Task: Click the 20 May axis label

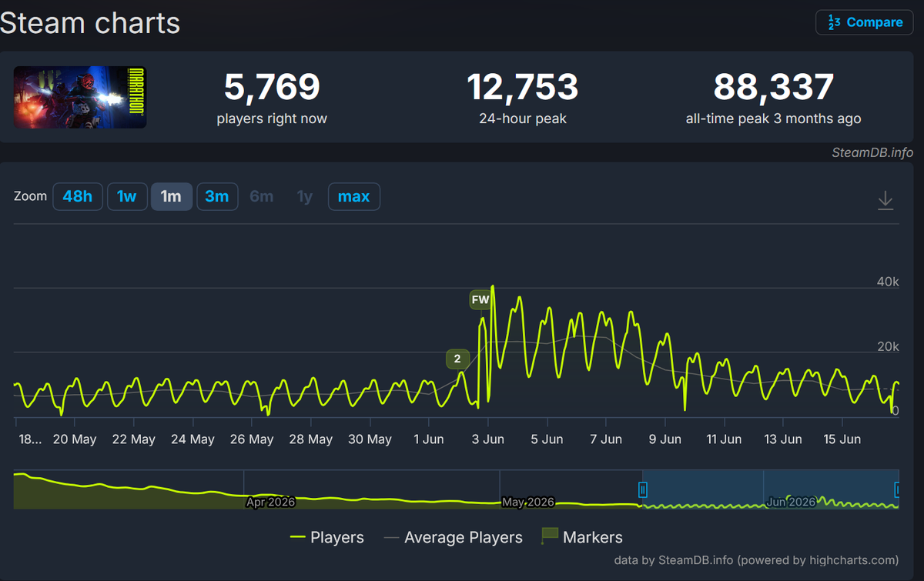Action: point(75,439)
